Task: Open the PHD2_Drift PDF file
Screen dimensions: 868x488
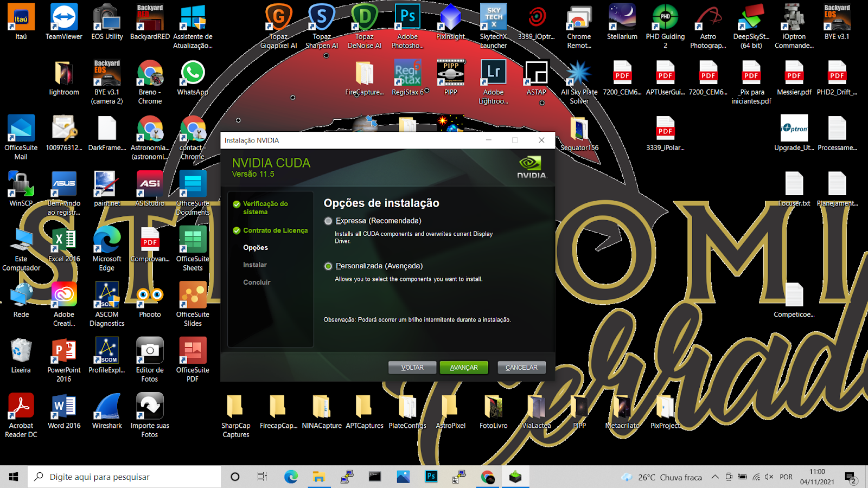Action: [x=837, y=78]
